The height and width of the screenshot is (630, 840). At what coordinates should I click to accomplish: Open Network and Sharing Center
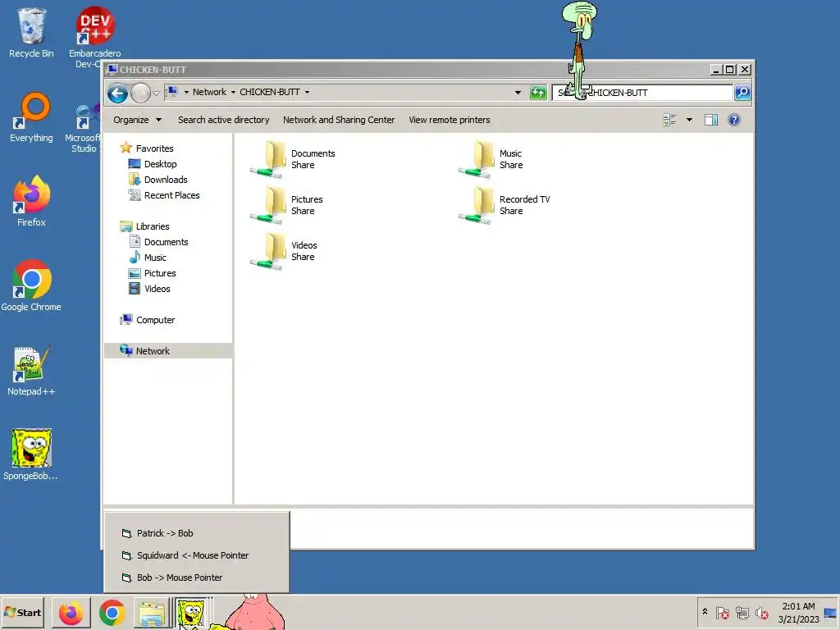point(339,120)
